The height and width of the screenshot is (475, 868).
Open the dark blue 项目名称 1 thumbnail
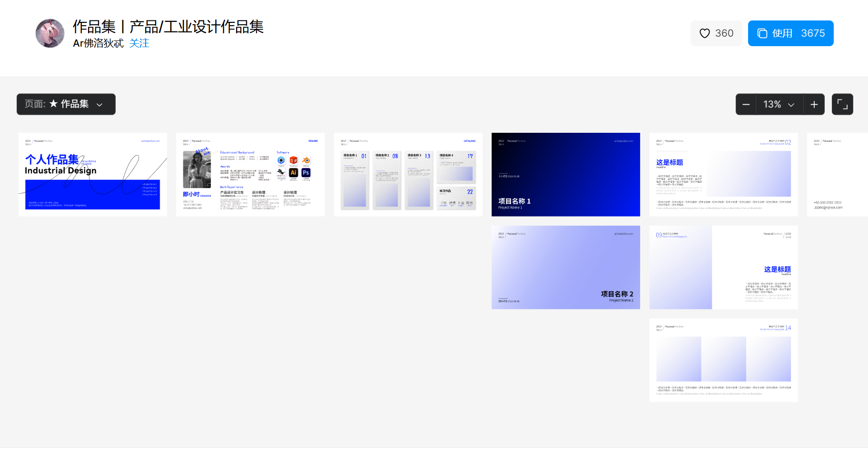(566, 175)
